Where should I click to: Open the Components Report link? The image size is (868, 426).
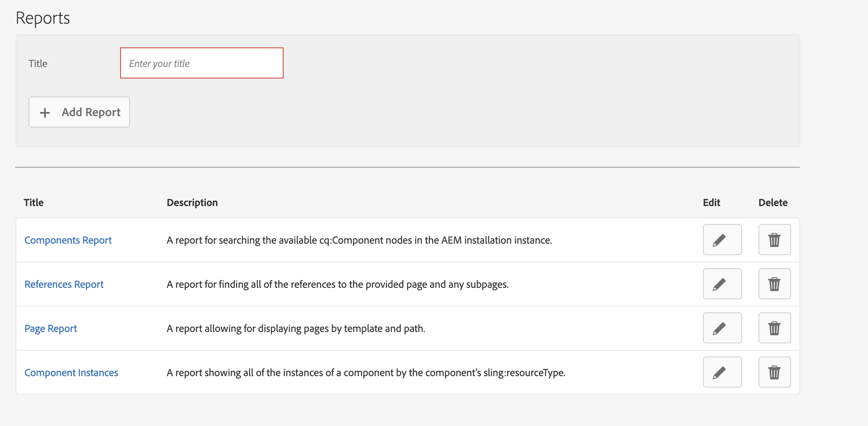coord(68,240)
